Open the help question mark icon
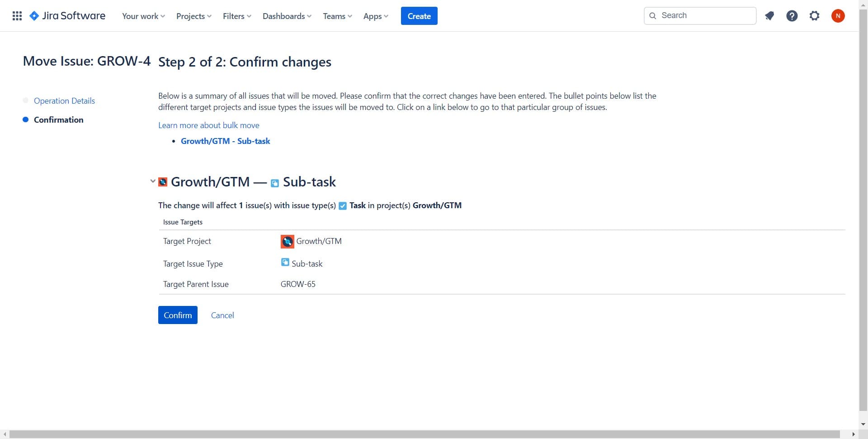This screenshot has width=868, height=439. tap(792, 16)
